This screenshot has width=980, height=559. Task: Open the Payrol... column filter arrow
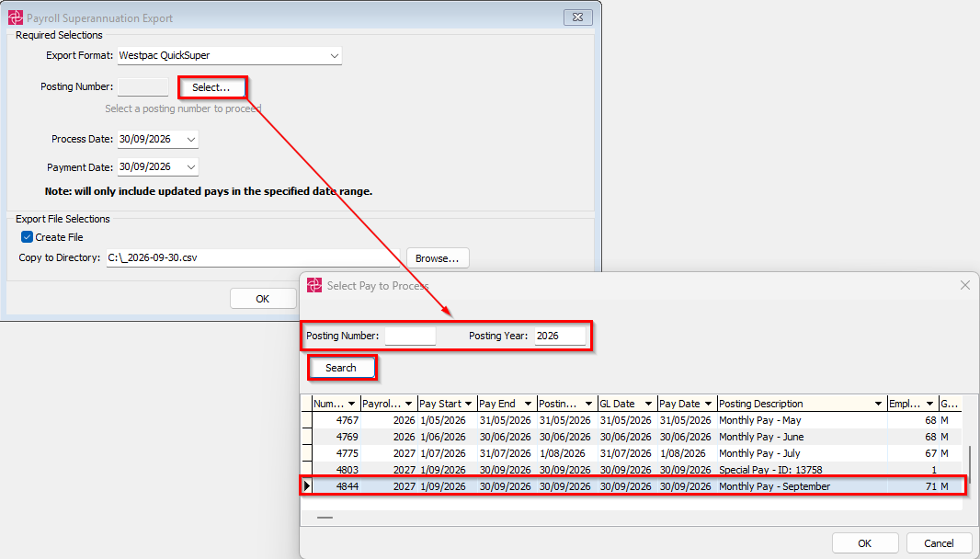pyautogui.click(x=409, y=404)
